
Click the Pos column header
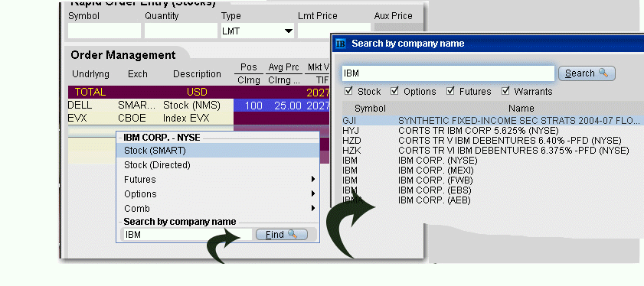pos(249,67)
